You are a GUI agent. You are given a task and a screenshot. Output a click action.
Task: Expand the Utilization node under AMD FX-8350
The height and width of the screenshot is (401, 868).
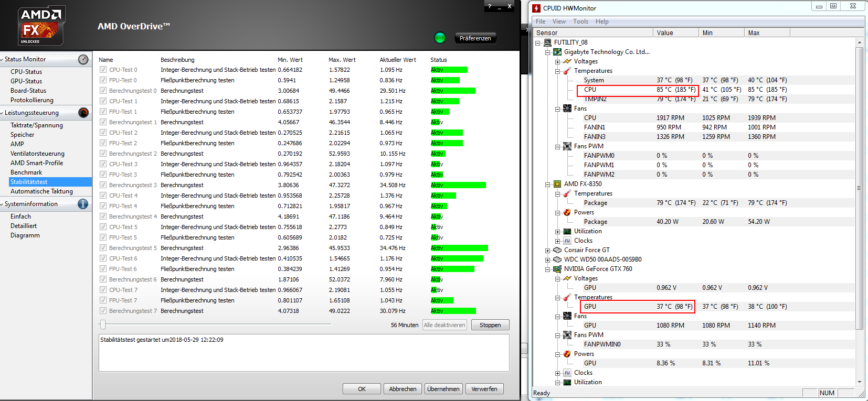[x=558, y=232]
